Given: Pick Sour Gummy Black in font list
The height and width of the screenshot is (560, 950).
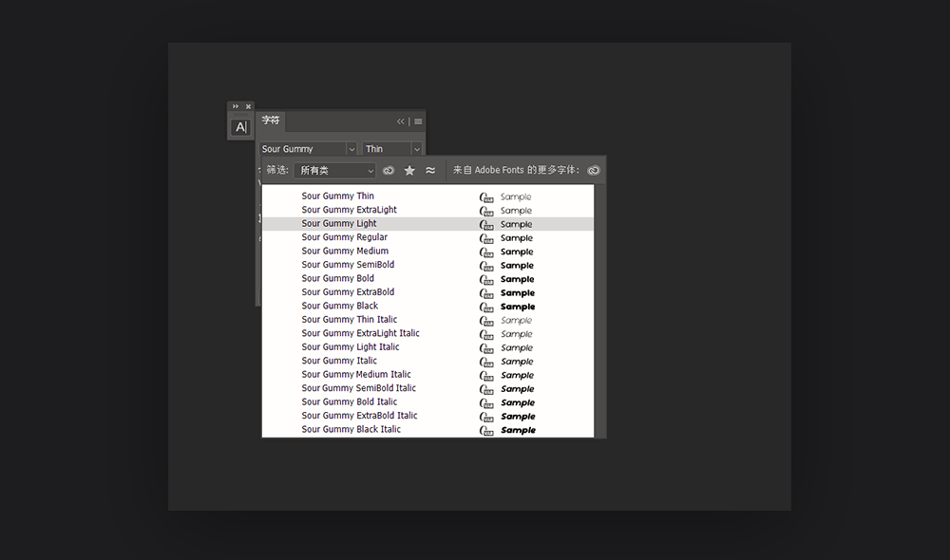Looking at the screenshot, I should 427,306.
